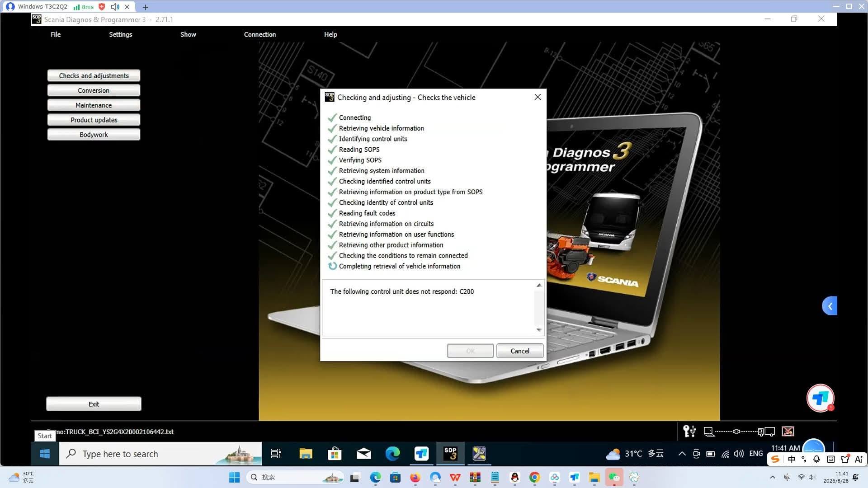Click the SDP3 icon on the remote taskbar
The height and width of the screenshot is (488, 868).
click(x=450, y=454)
